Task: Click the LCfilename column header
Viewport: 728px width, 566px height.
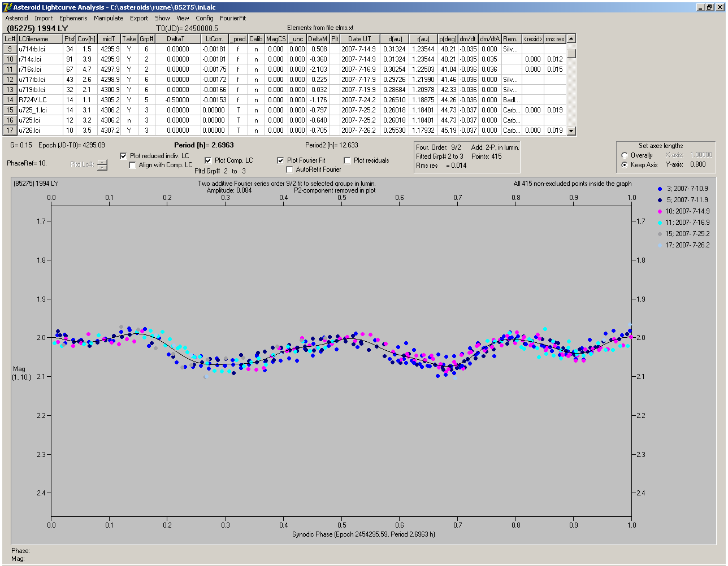Action: (x=40, y=39)
